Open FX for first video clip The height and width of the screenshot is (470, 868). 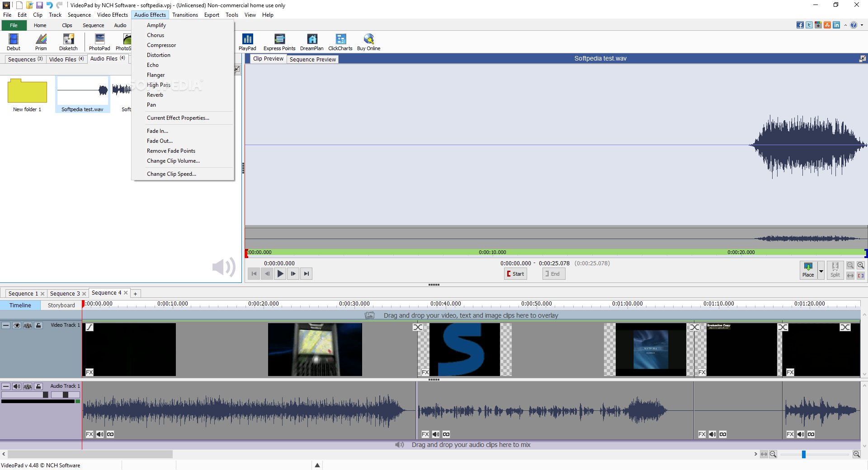tap(90, 372)
